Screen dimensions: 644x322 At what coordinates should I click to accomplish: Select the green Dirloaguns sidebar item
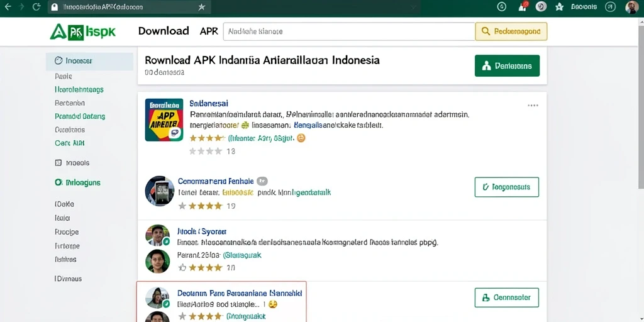[x=77, y=183]
